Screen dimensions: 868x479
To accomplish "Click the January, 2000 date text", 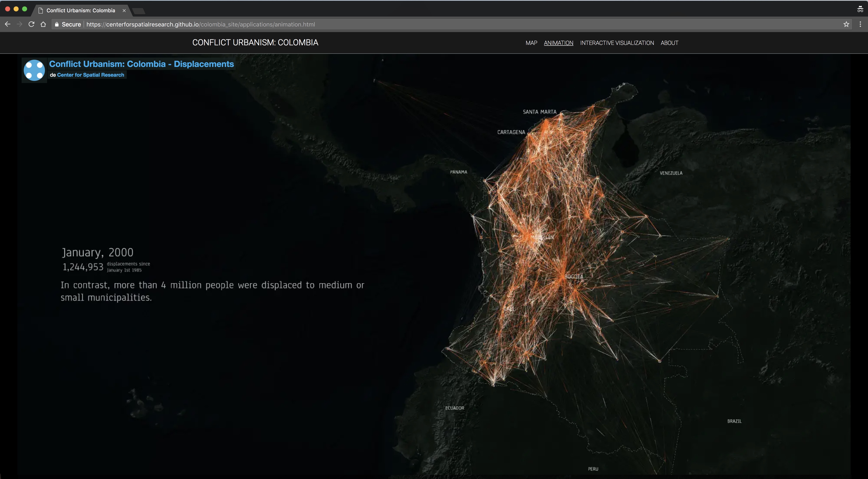I will click(x=97, y=252).
